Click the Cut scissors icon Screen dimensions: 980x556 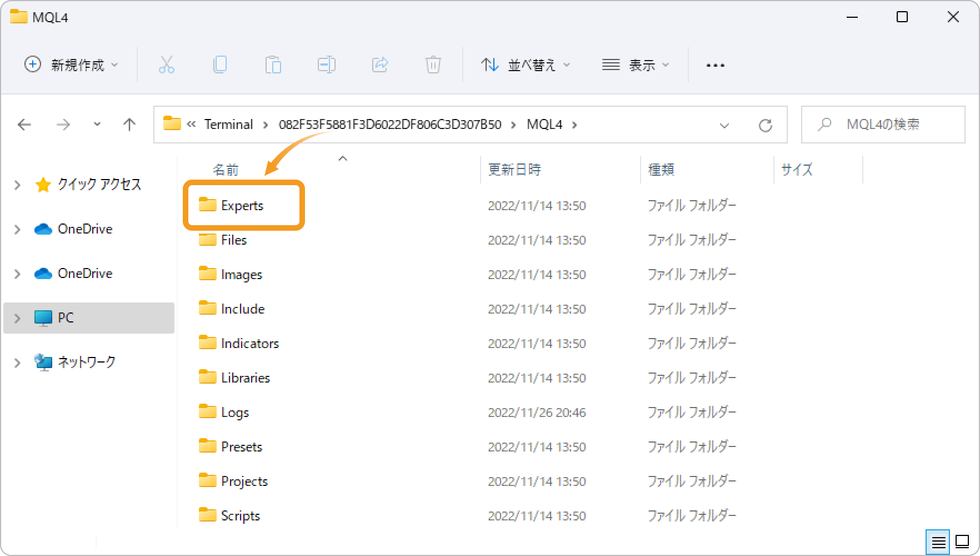point(166,65)
